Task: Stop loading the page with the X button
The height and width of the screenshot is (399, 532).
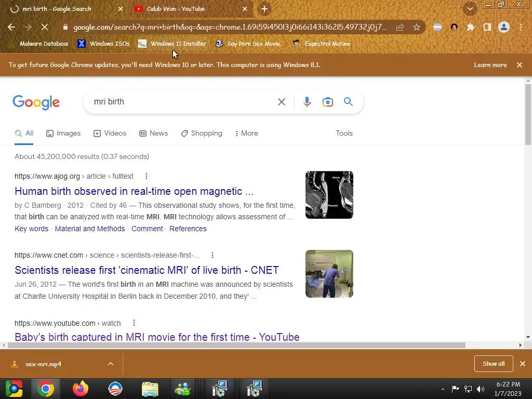Action: (45, 27)
